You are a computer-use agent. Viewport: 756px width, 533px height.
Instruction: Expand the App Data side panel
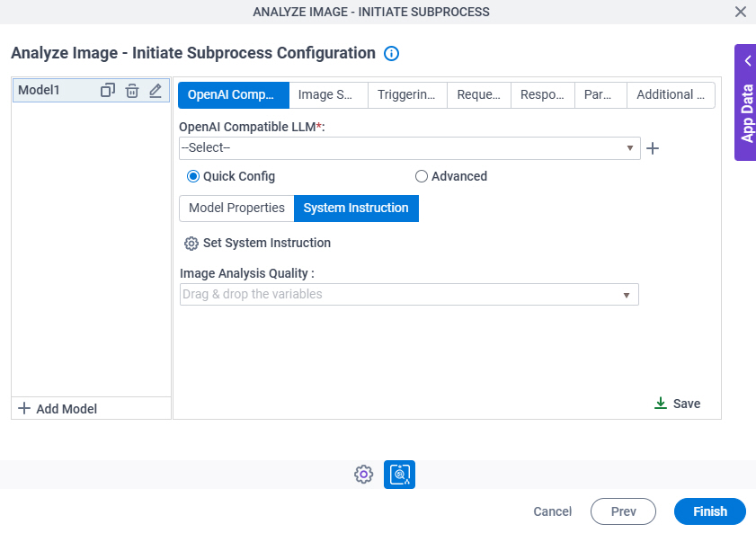(745, 102)
